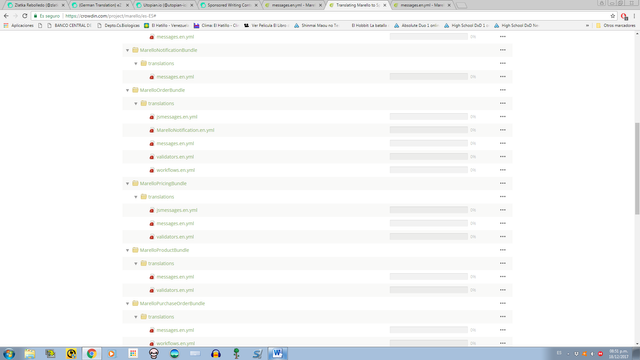The height and width of the screenshot is (360, 640).
Task: Collapse the MarelloOrderBundle folder
Action: click(127, 90)
